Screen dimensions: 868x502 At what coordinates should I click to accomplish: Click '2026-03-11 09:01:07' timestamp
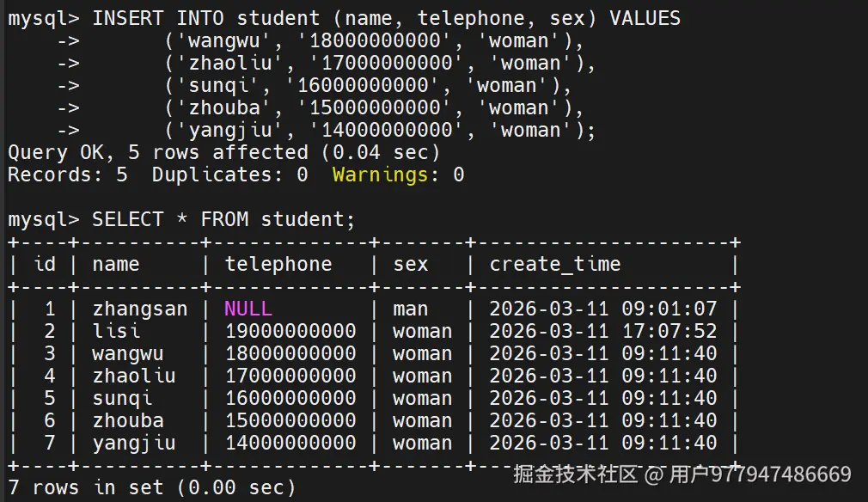pos(603,309)
